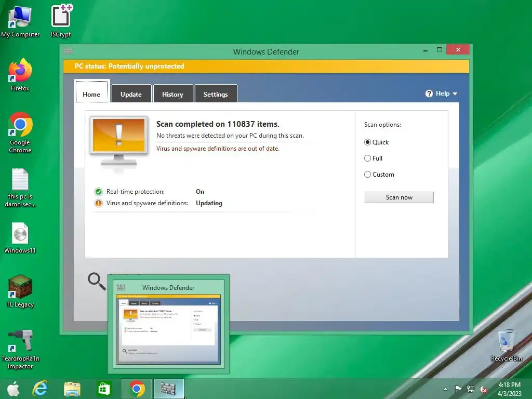532x399 pixels.
Task: Select 'this pc is damn sec...' text file
Action: click(20, 188)
